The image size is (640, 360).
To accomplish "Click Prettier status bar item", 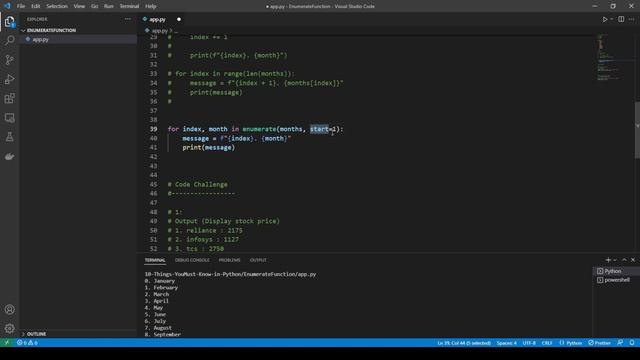I will coord(600,343).
